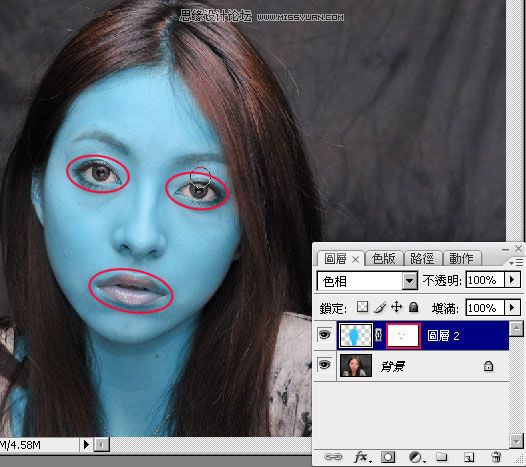Click the 圖層 2 layer name

443,335
